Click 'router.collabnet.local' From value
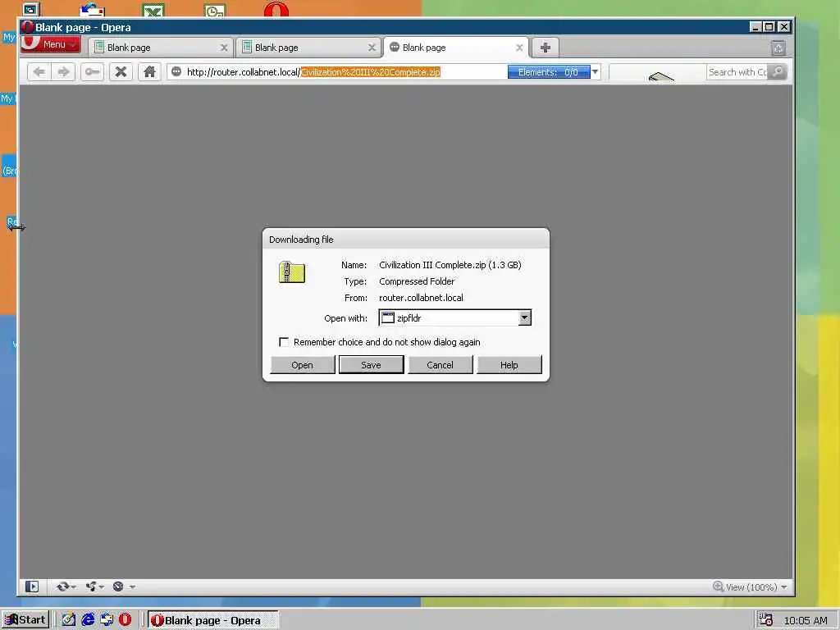 421,298
